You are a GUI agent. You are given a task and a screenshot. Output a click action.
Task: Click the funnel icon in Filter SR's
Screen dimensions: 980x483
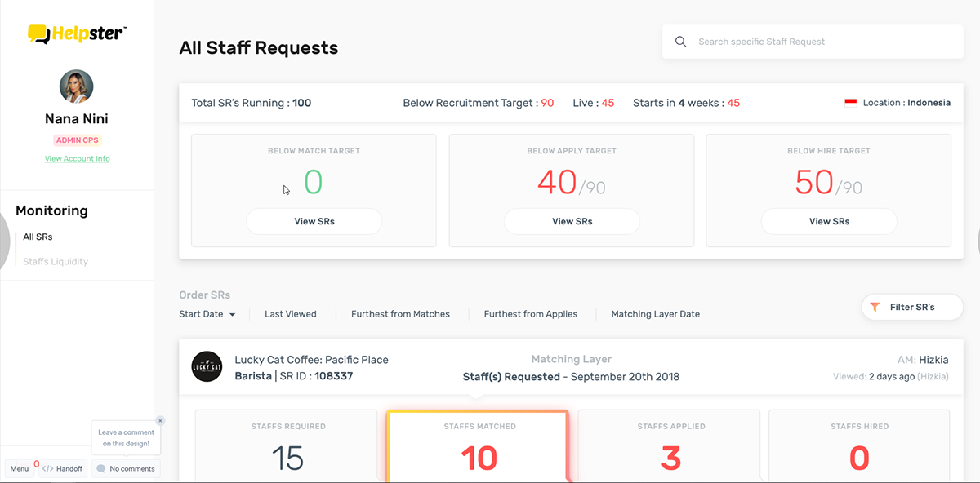[x=875, y=308]
